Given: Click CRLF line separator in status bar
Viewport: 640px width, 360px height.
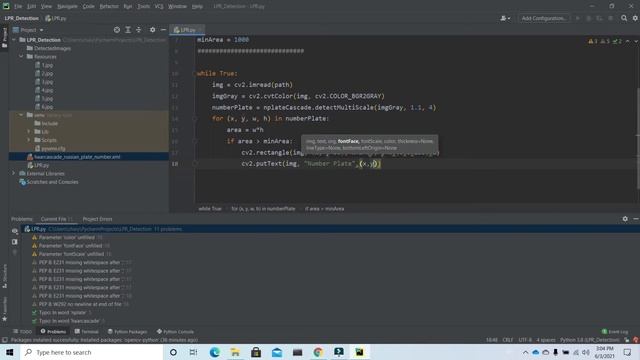Looking at the screenshot, I should click(508, 340).
